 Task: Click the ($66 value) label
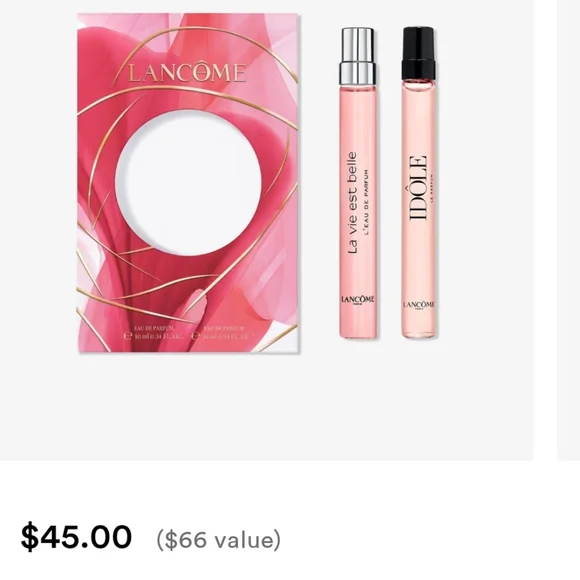(219, 540)
